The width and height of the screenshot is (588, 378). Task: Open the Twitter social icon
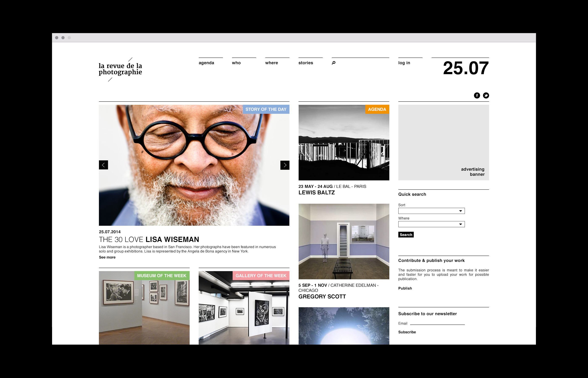(486, 96)
